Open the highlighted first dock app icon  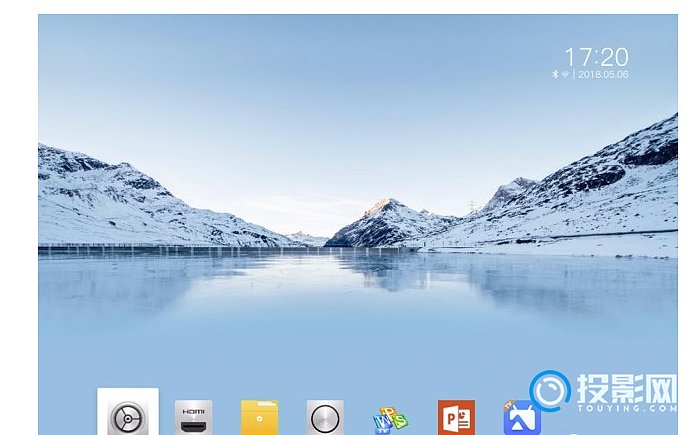[x=127, y=414]
